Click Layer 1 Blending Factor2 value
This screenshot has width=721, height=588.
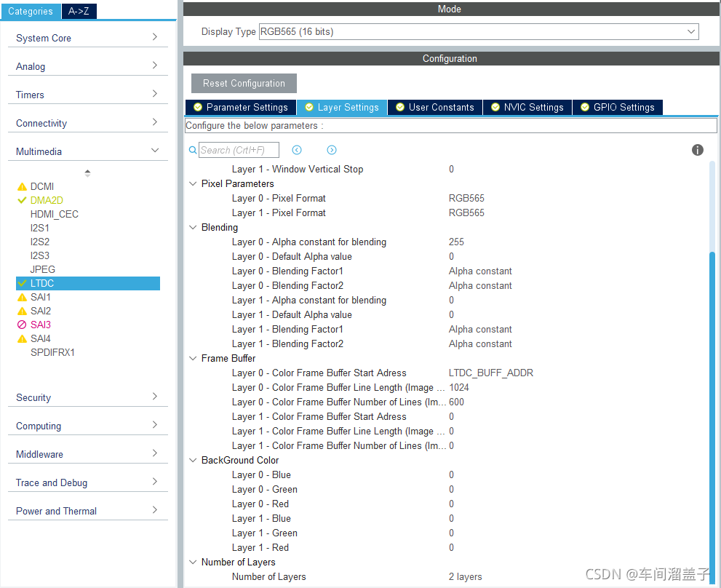pyautogui.click(x=480, y=343)
